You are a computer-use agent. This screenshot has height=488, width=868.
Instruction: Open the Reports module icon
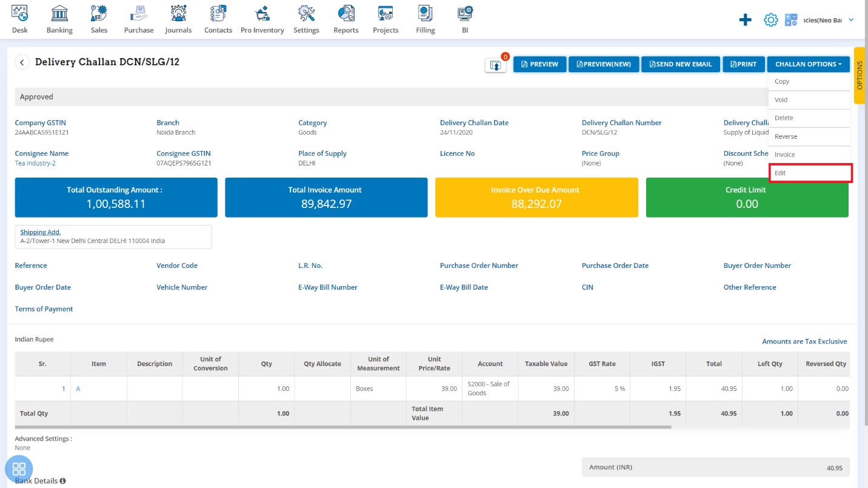346,13
